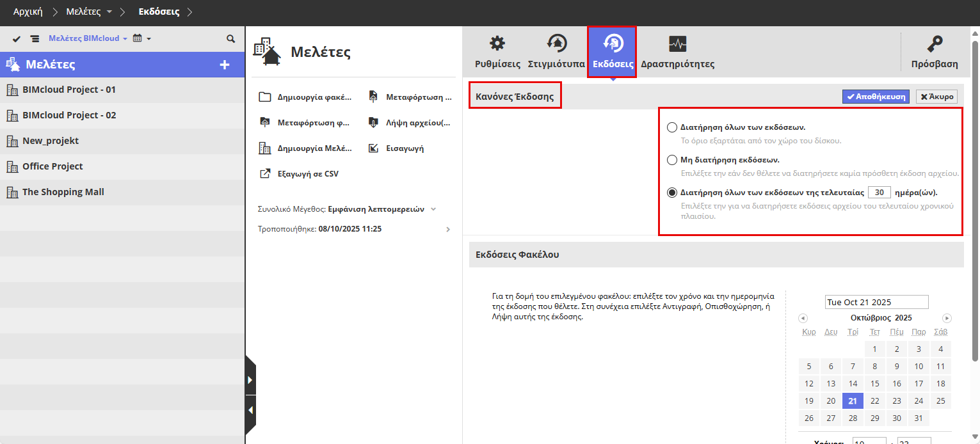Click the Μεταφόρτωση upload action with tree icon
Image resolution: width=980 pixels, height=444 pixels.
(410, 97)
